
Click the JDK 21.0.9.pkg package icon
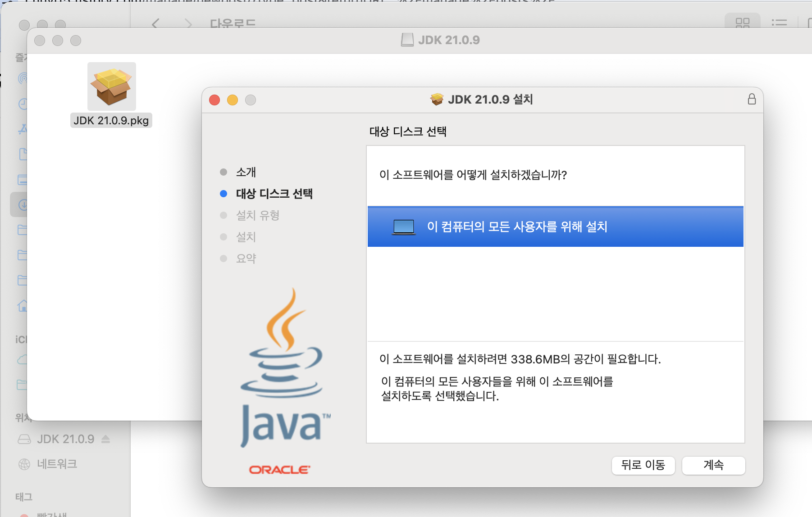coord(112,86)
